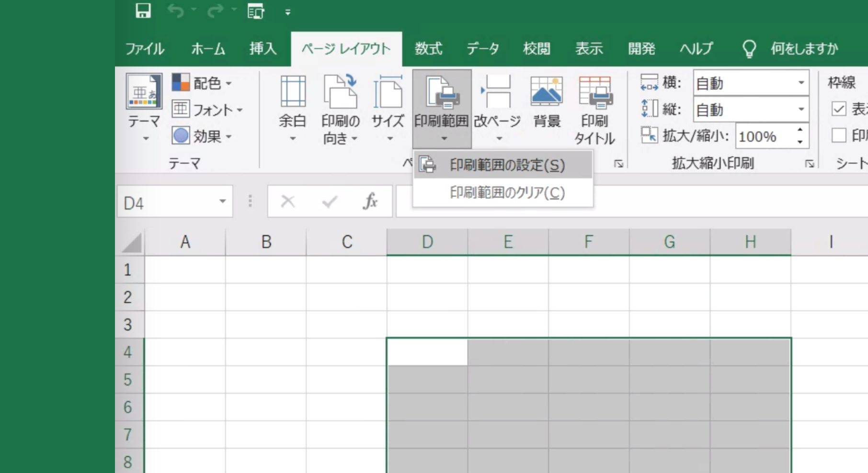Open the 余白 margins menu

(x=293, y=109)
